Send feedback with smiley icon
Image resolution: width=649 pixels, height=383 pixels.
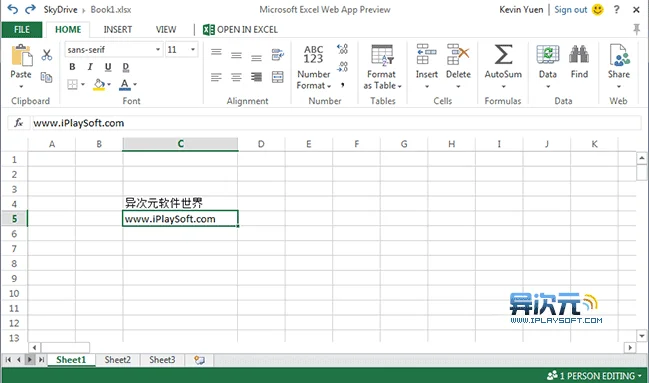[x=598, y=10]
